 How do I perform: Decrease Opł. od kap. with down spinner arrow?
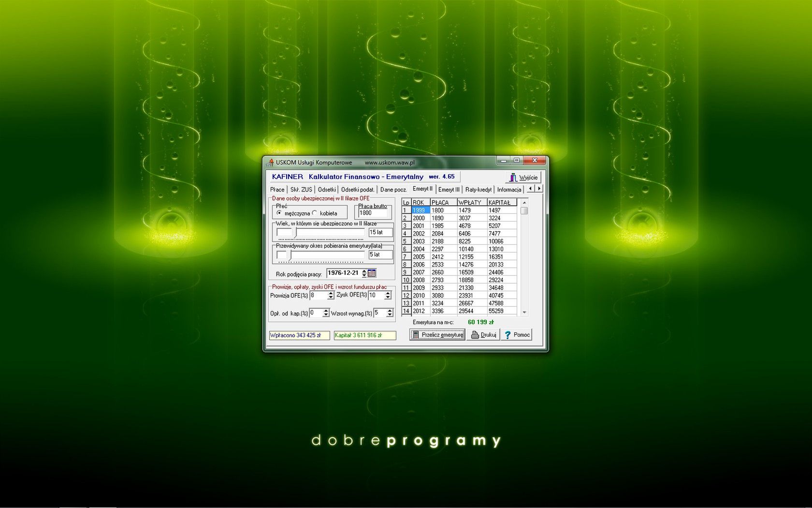coord(326,315)
